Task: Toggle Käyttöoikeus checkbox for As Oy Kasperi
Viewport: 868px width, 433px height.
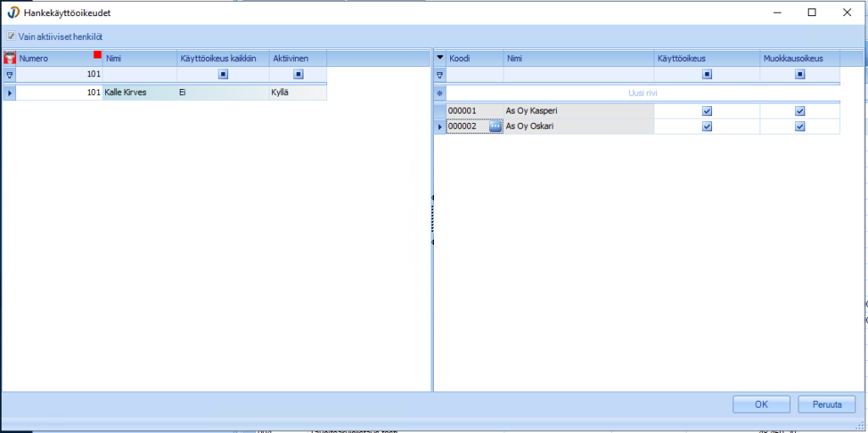Action: 707,111
